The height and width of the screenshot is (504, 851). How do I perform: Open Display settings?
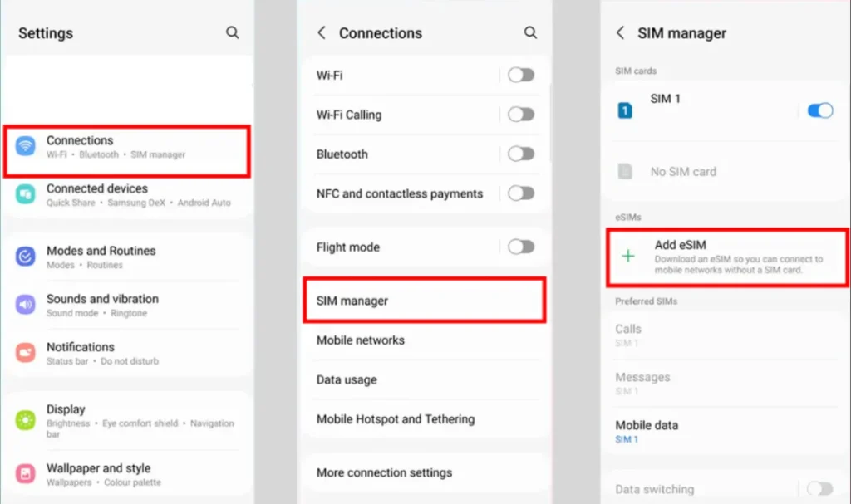(x=127, y=420)
